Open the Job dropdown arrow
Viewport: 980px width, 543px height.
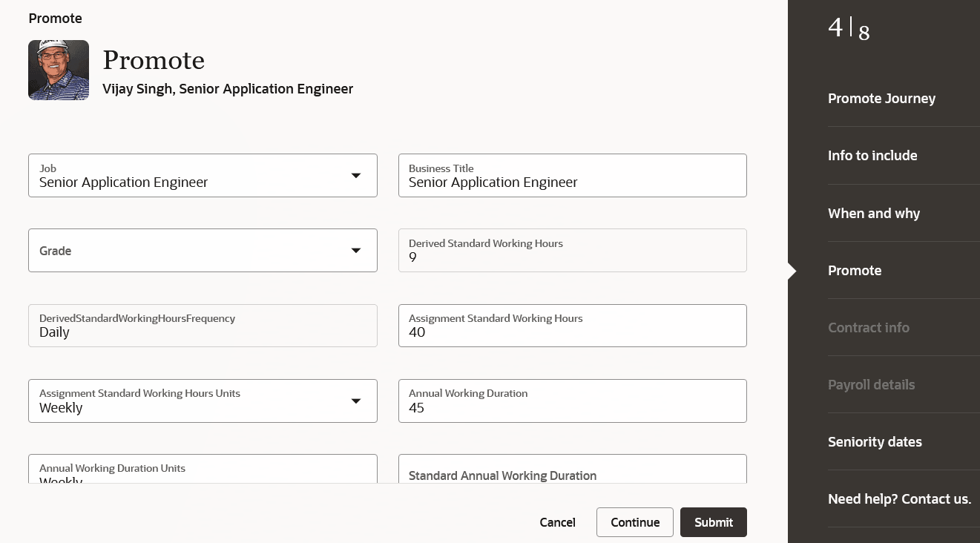[356, 176]
